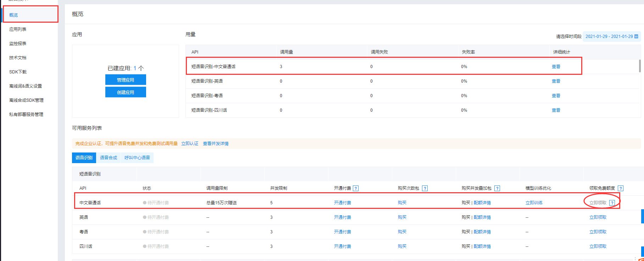644x261 pixels.
Task: Click 开通付费 in 中文普通话 row
Action: [x=343, y=203]
